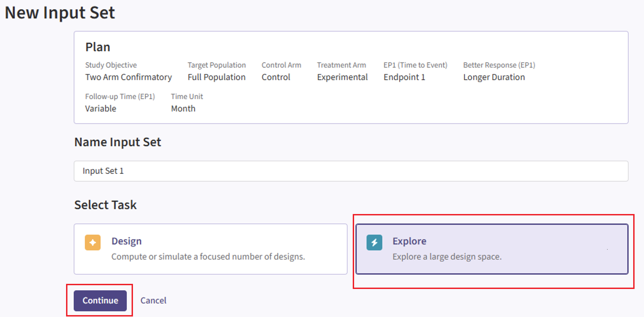The height and width of the screenshot is (317, 644).
Task: Click the Variable follow-up time value
Action: pyautogui.click(x=101, y=108)
